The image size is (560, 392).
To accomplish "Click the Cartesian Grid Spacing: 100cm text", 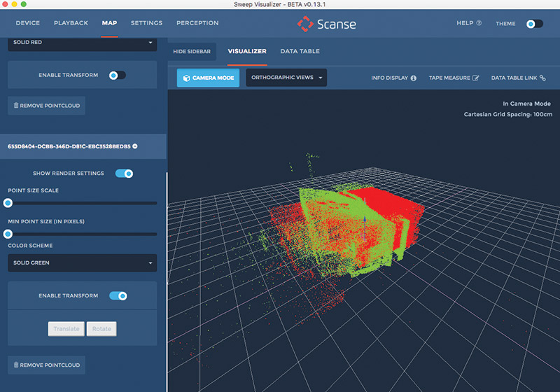I will (508, 114).
